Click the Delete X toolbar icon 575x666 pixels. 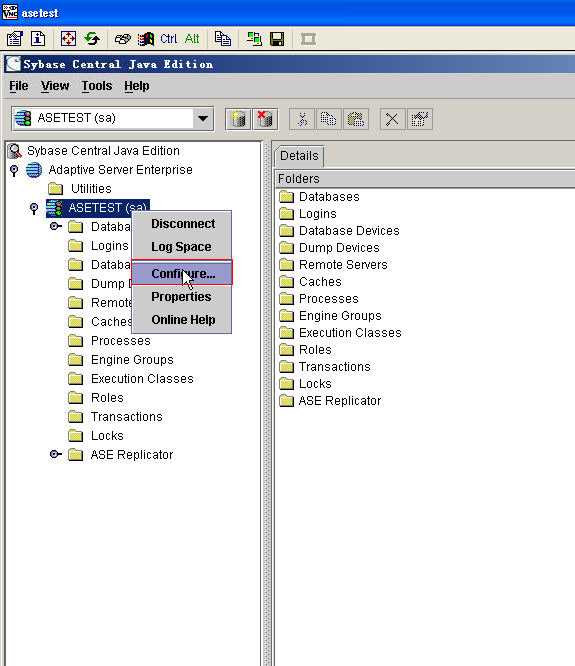[392, 119]
